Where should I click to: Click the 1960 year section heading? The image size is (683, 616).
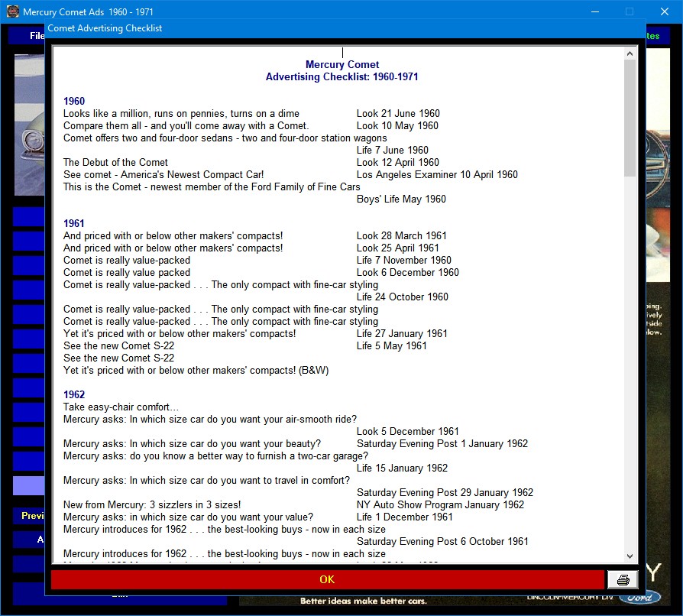[74, 101]
